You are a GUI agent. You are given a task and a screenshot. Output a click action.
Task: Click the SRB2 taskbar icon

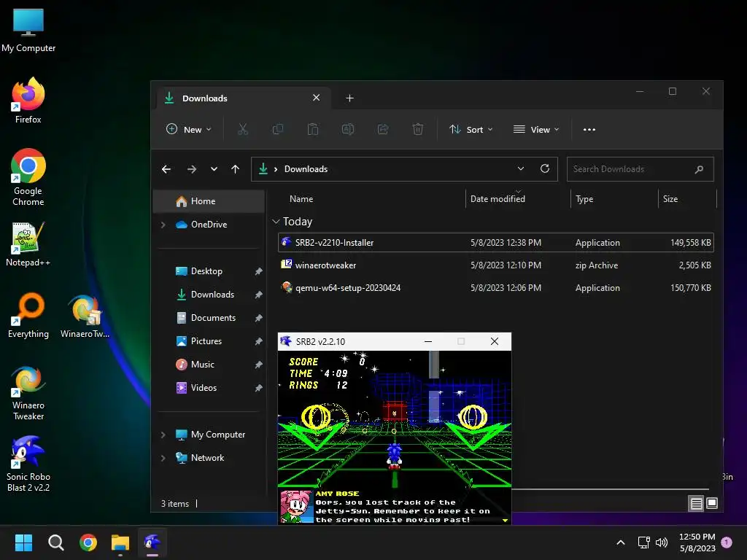click(152, 542)
